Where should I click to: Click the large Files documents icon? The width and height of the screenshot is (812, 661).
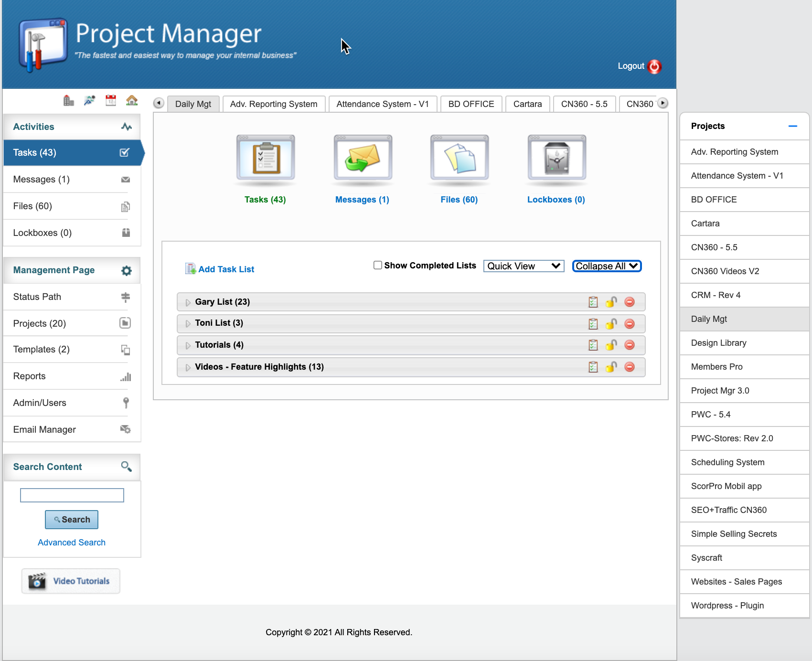click(459, 158)
